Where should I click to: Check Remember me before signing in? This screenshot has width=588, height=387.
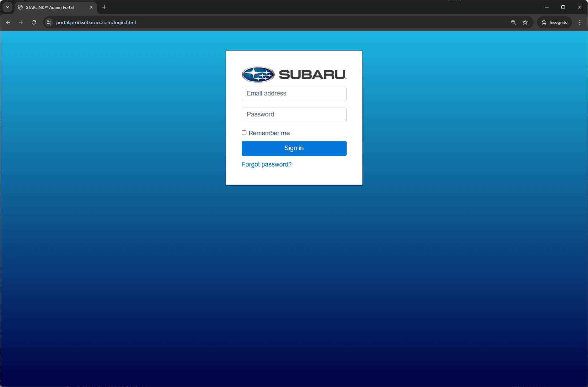pos(244,132)
